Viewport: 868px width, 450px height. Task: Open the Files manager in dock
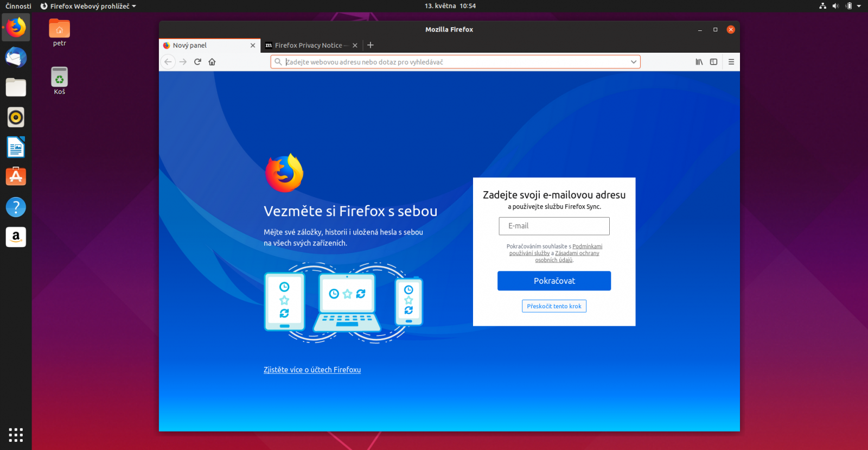[16, 87]
